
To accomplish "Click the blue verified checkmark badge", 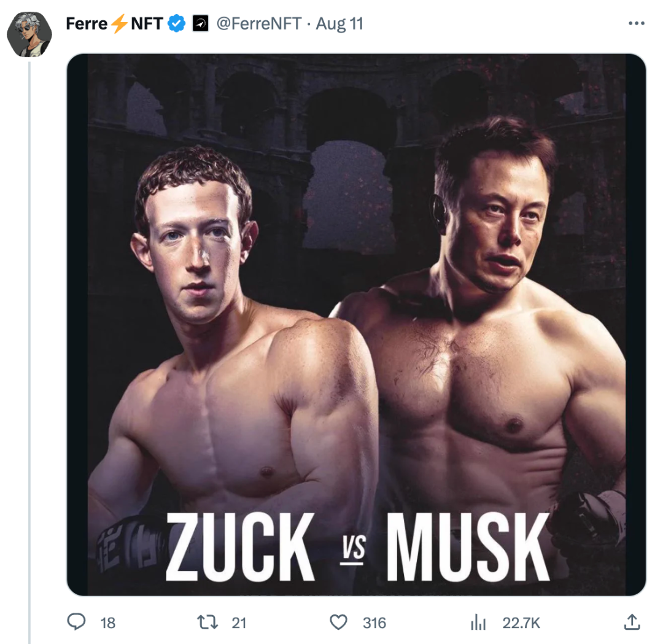I will pyautogui.click(x=177, y=24).
